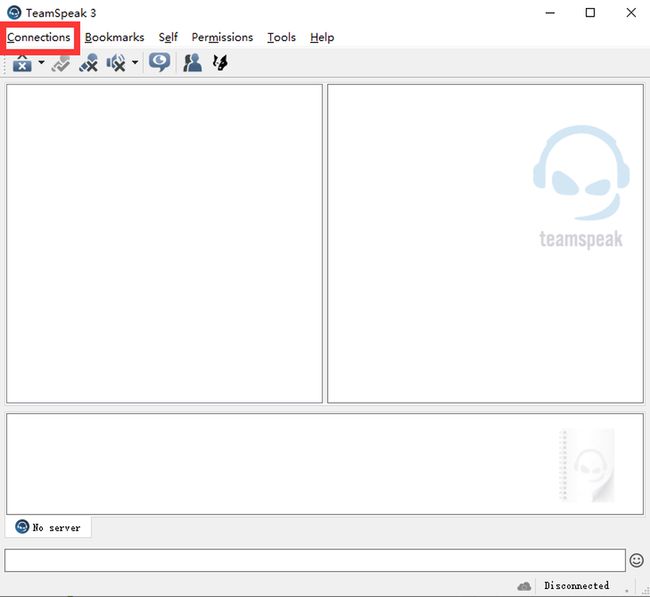Open the Connections menu
Image resolution: width=650 pixels, height=597 pixels.
39,37
